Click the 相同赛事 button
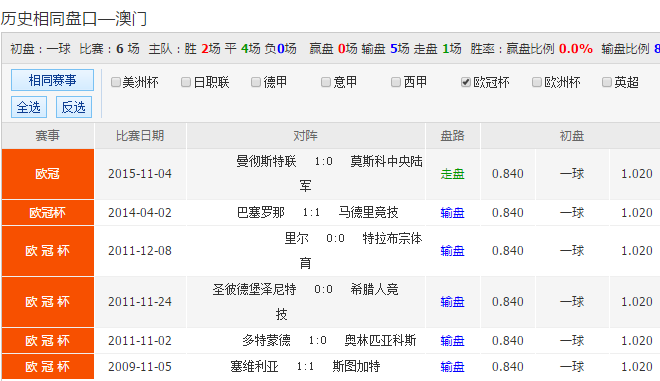This screenshot has height=381, width=660. [52, 80]
